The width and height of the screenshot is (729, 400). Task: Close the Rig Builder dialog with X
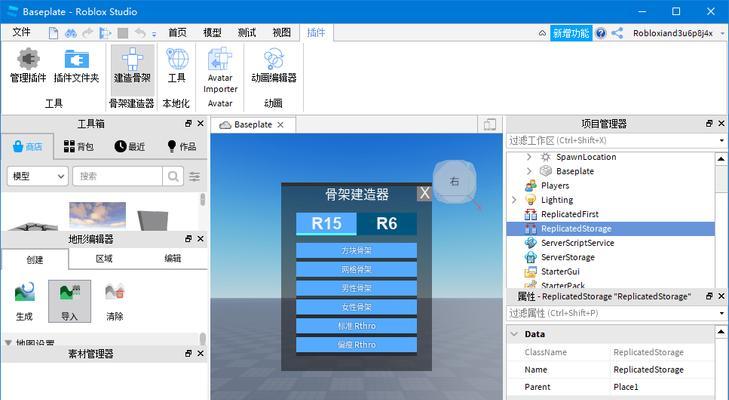[x=424, y=193]
